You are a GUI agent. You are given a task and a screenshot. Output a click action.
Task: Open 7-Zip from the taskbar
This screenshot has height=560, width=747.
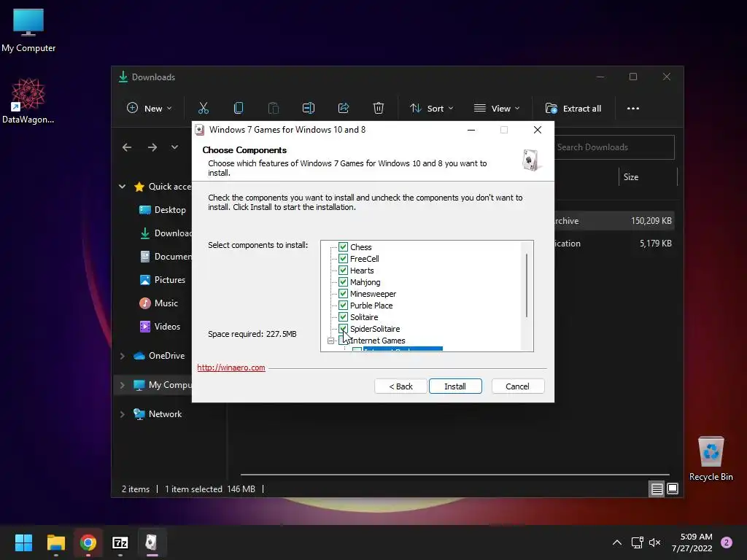120,542
